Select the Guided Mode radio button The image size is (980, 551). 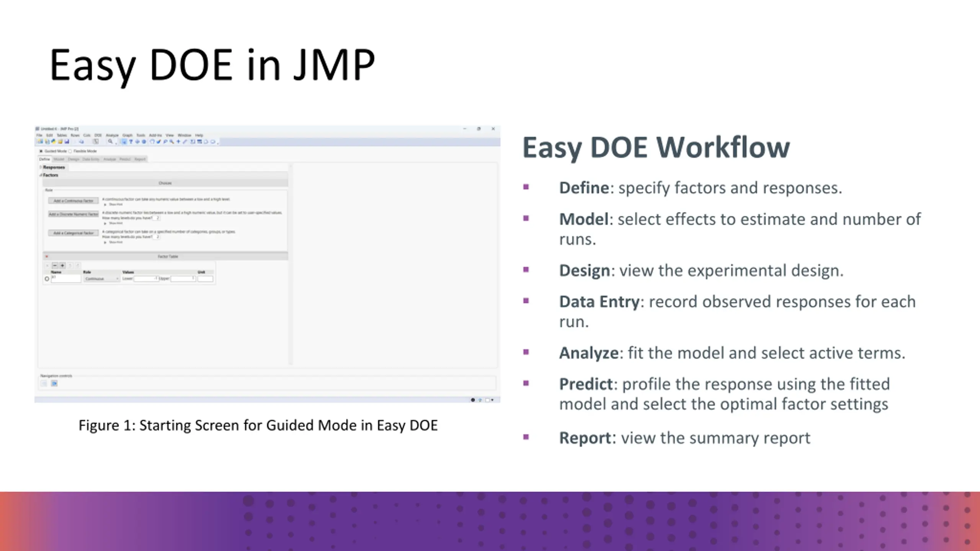[x=41, y=151]
